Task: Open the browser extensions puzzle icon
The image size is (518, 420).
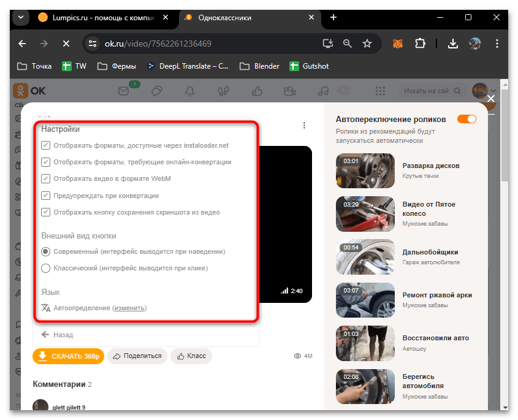Action: [x=421, y=44]
